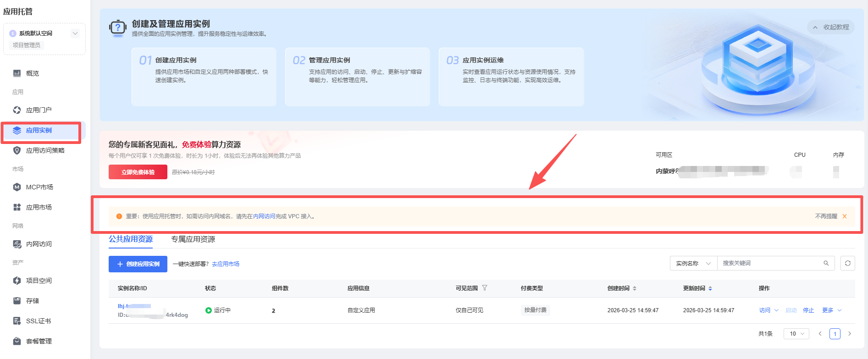Follow the 去应用市场 link
This screenshot has width=868, height=359.
[226, 264]
